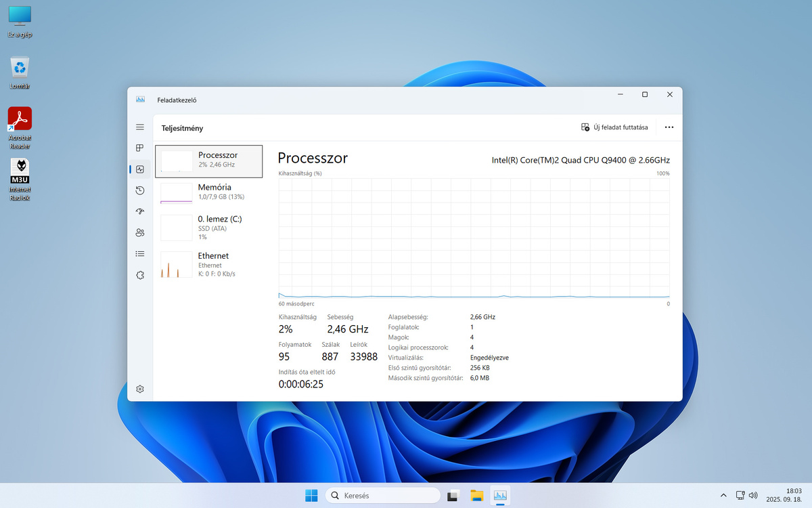Click the volume speaker tray icon

point(753,496)
